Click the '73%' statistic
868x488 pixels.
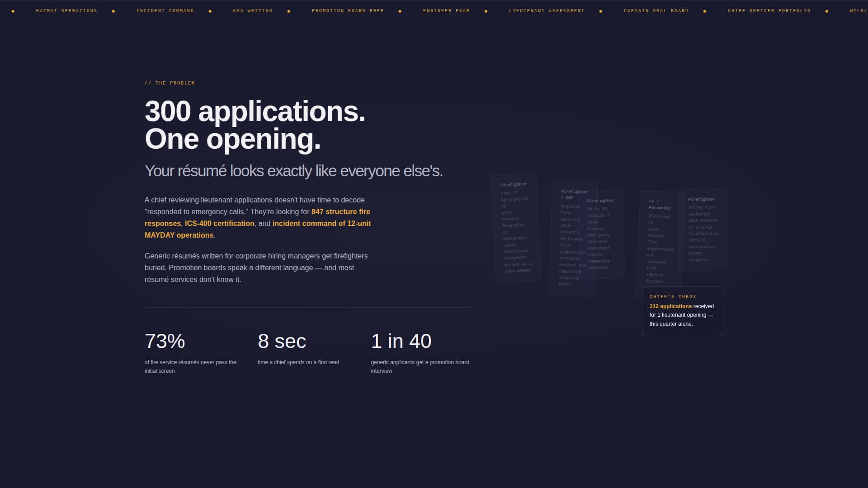point(165,342)
